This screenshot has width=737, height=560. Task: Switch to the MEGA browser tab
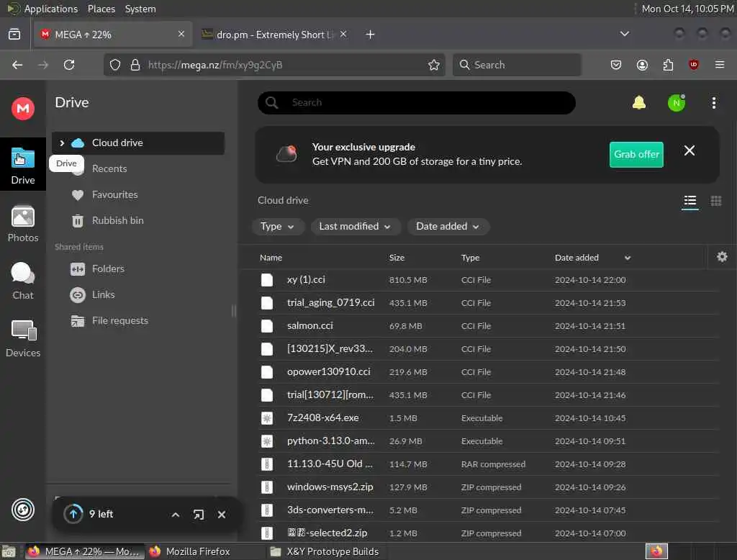(113, 35)
